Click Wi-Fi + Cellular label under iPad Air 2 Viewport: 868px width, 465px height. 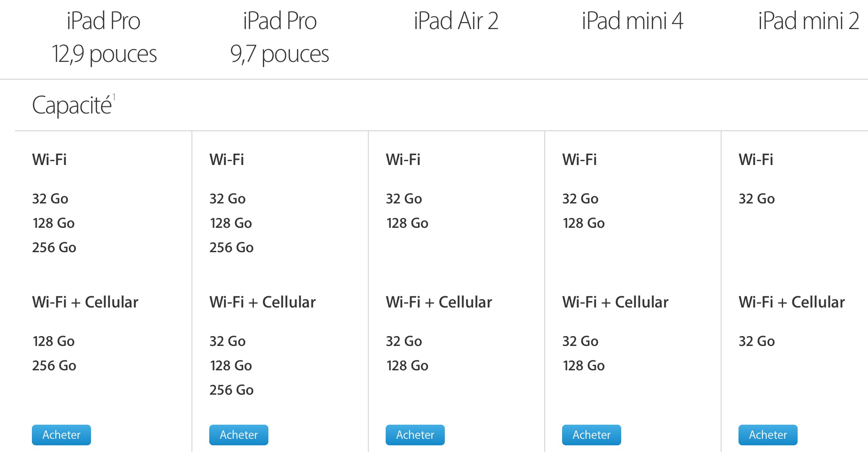439,302
